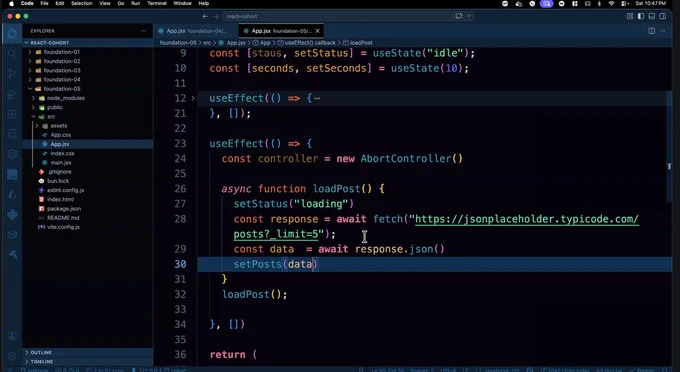Click the Bluetooth icon in menu bar

tap(599, 3)
